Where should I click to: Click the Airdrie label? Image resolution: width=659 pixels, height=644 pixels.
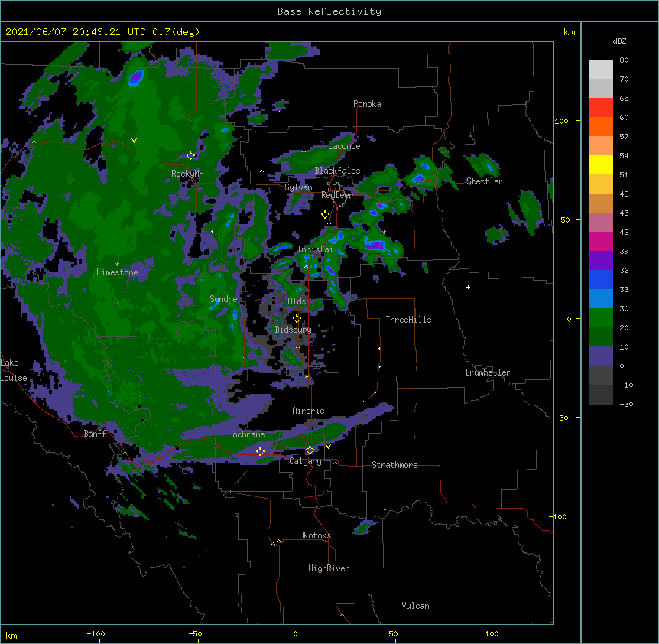pos(308,411)
